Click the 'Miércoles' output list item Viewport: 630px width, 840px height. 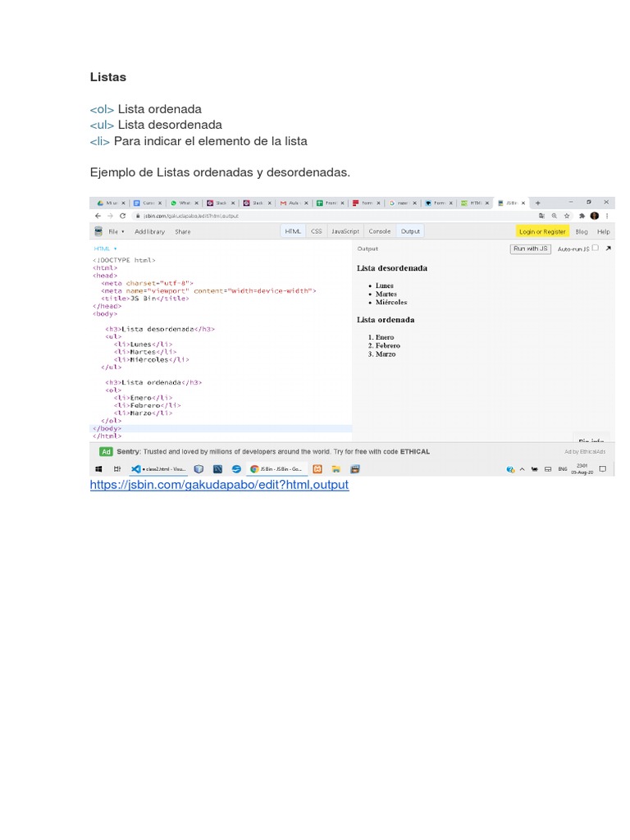[391, 303]
